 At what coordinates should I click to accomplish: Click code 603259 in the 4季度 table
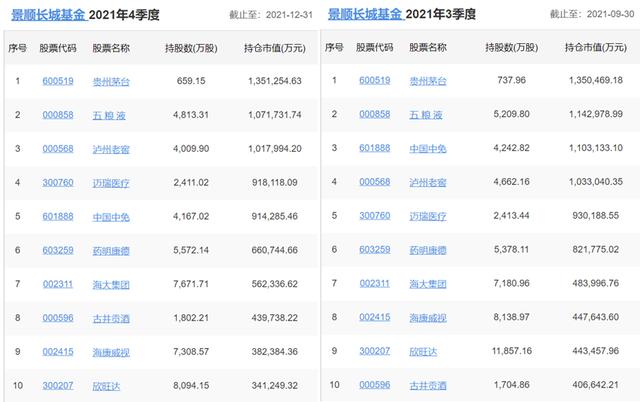tap(58, 251)
